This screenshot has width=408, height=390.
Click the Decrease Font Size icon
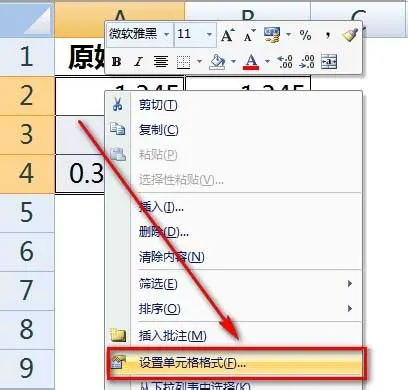[x=249, y=35]
